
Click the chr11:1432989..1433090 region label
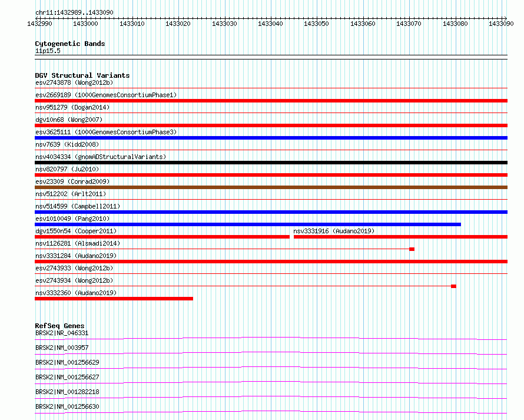click(x=74, y=12)
